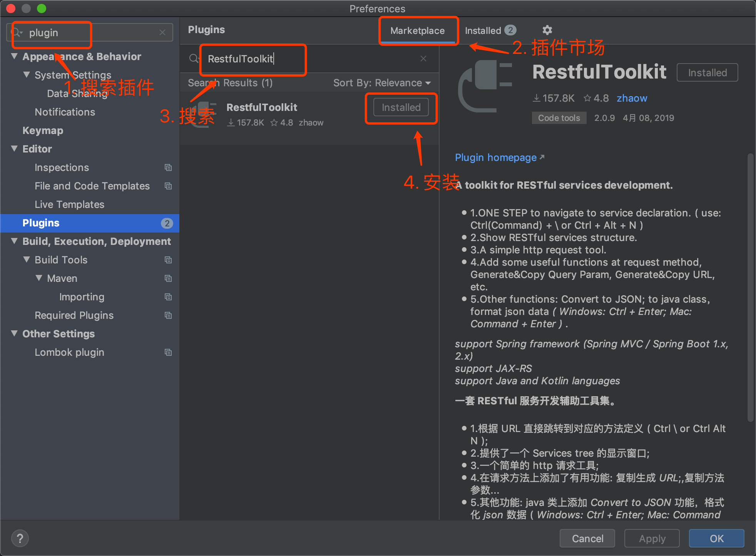Clear the RestfulToolkit plugin search field

click(x=423, y=59)
